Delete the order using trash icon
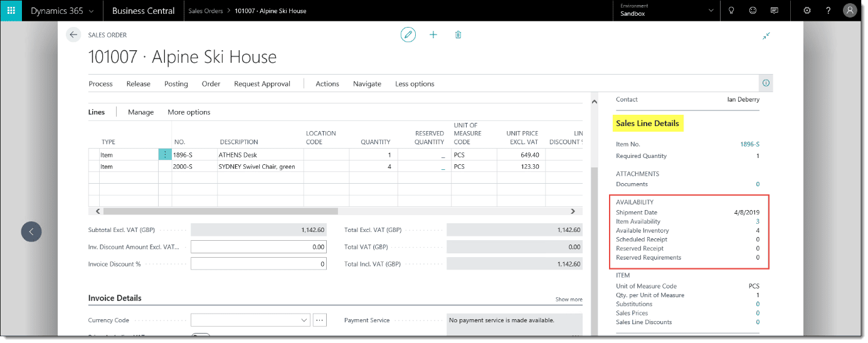The image size is (868, 343). (x=458, y=34)
